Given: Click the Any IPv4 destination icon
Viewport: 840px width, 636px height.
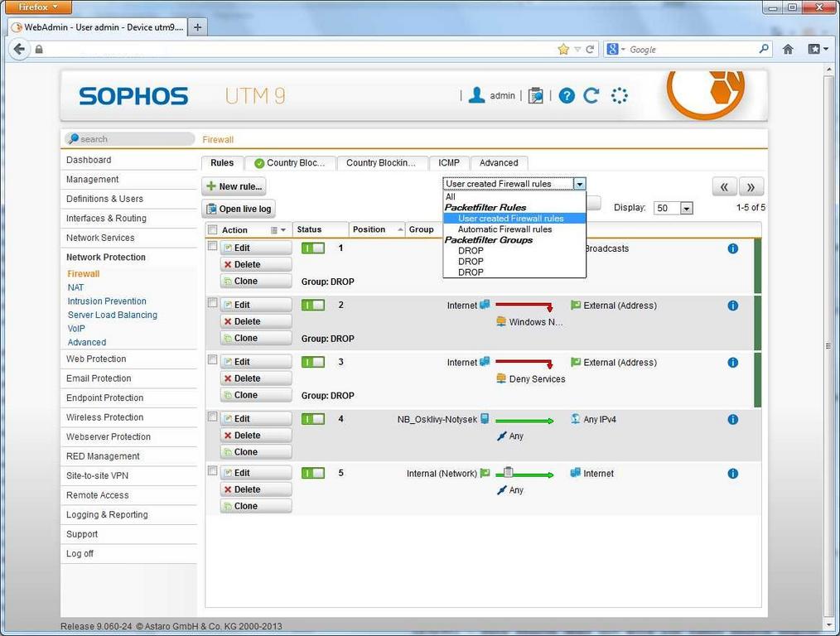Looking at the screenshot, I should pyautogui.click(x=576, y=419).
